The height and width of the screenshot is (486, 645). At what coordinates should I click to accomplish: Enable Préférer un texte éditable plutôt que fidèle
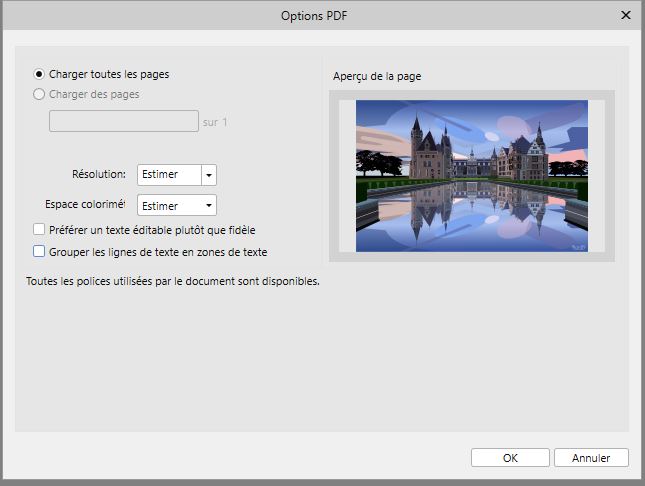click(x=39, y=229)
